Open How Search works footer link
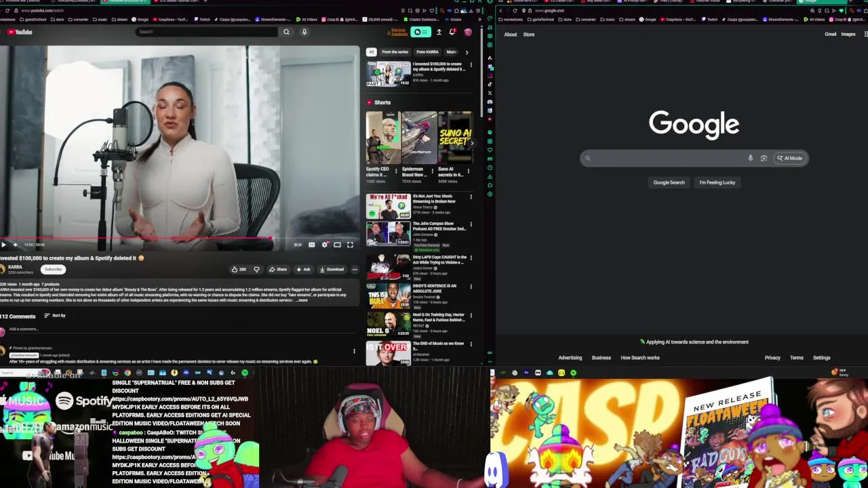This screenshot has width=868, height=488. (x=640, y=358)
